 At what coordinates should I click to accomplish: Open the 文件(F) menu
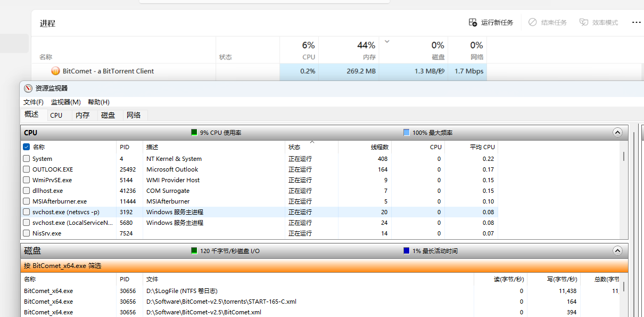coord(34,102)
